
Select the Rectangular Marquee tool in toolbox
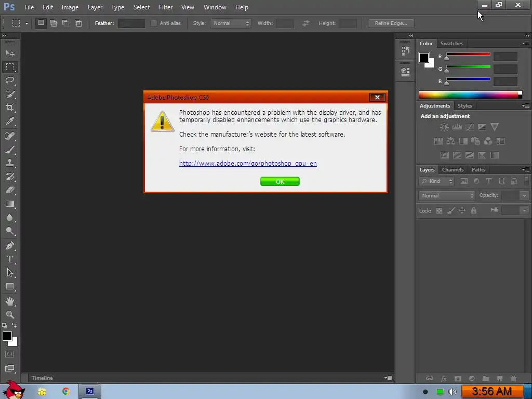pos(10,67)
